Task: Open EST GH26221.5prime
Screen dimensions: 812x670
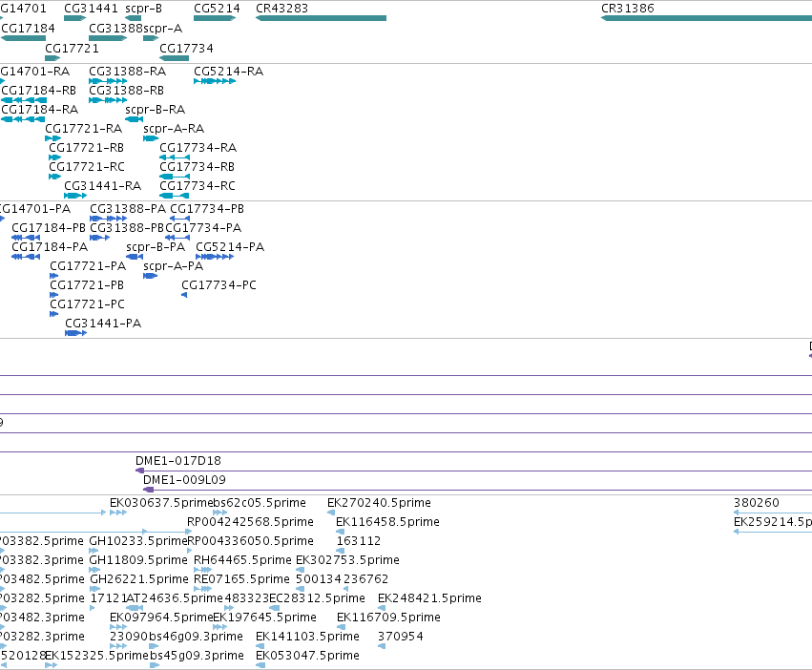Action: (x=139, y=578)
